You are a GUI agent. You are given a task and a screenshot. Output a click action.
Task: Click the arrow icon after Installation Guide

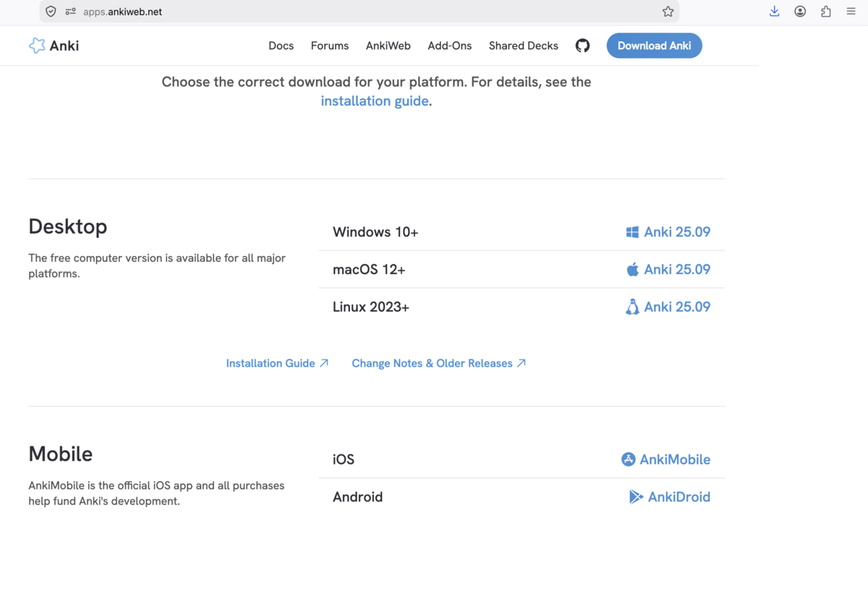[324, 363]
